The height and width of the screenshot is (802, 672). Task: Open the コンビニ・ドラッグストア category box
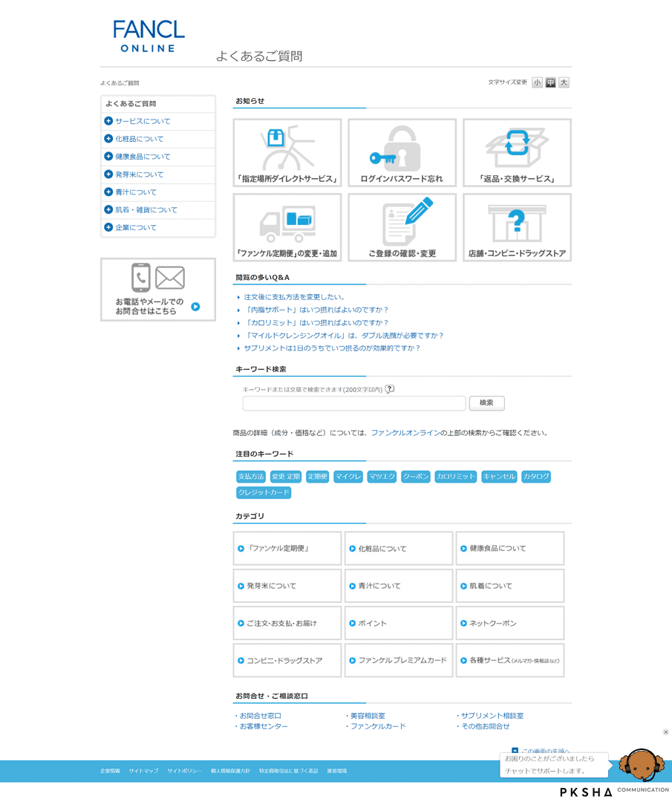click(x=287, y=660)
